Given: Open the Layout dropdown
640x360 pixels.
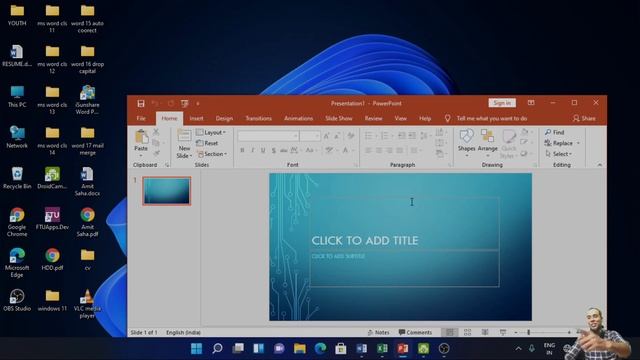Looking at the screenshot, I should coord(211,132).
